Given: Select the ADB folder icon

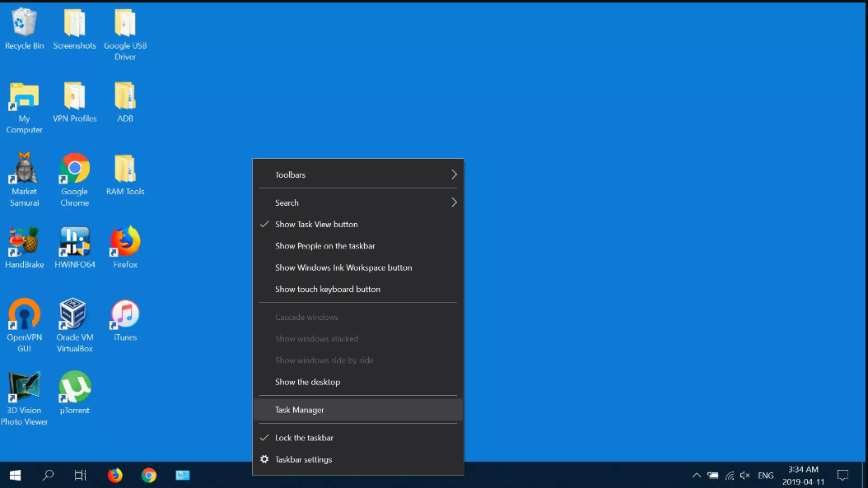Looking at the screenshot, I should (x=125, y=102).
